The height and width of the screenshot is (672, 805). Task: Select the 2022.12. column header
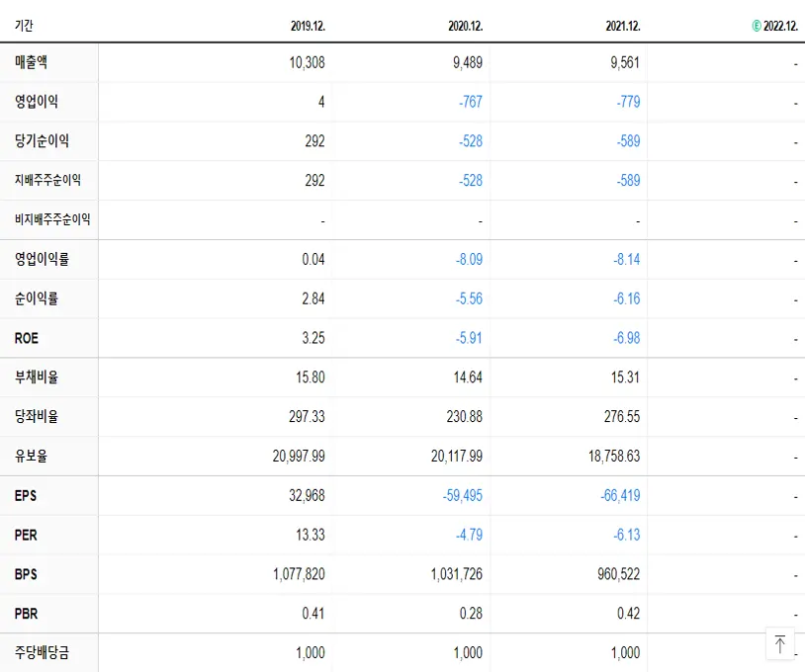pos(780,26)
